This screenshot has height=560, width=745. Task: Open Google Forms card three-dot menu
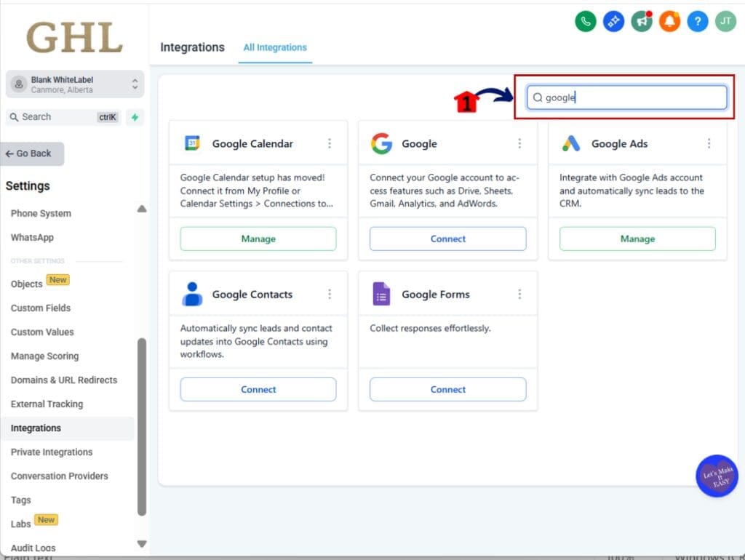pyautogui.click(x=519, y=294)
